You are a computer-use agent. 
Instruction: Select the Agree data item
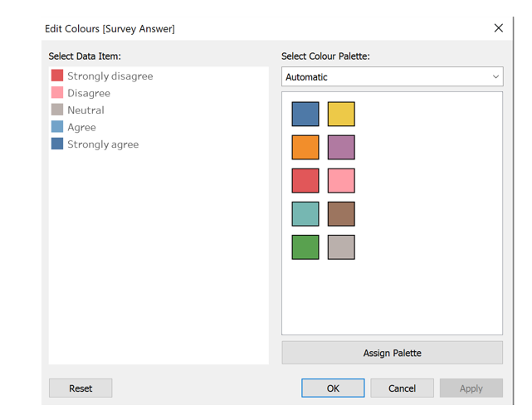pyautogui.click(x=81, y=127)
